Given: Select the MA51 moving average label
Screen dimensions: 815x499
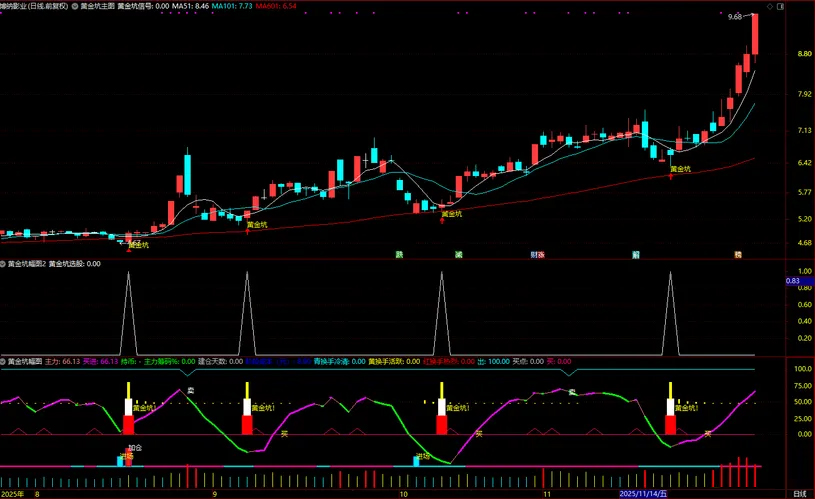Looking at the screenshot, I should 190,5.
